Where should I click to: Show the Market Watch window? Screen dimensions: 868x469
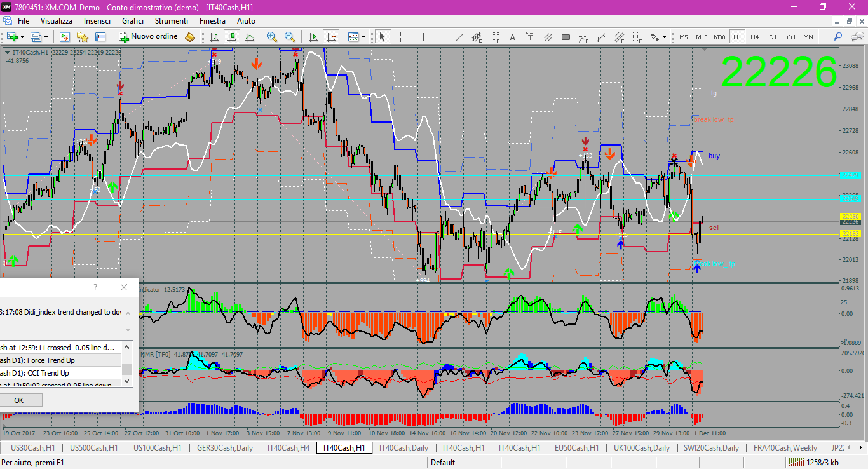coord(65,37)
